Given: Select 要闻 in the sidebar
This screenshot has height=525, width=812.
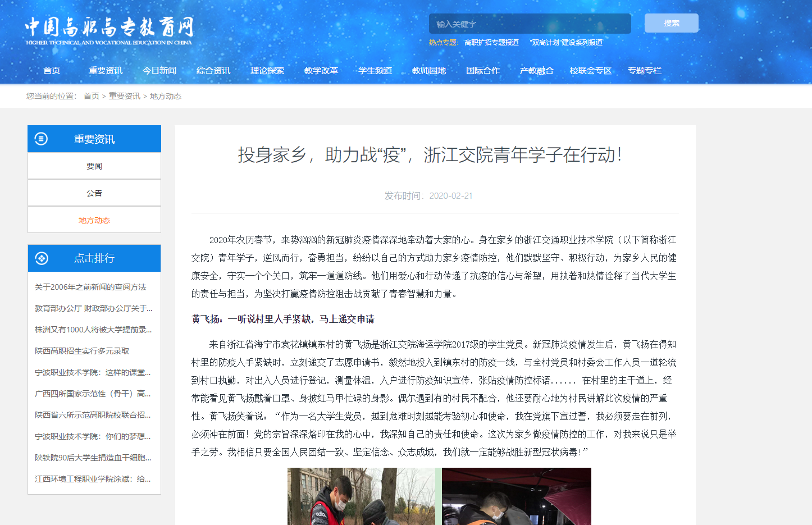Looking at the screenshot, I should 94,166.
